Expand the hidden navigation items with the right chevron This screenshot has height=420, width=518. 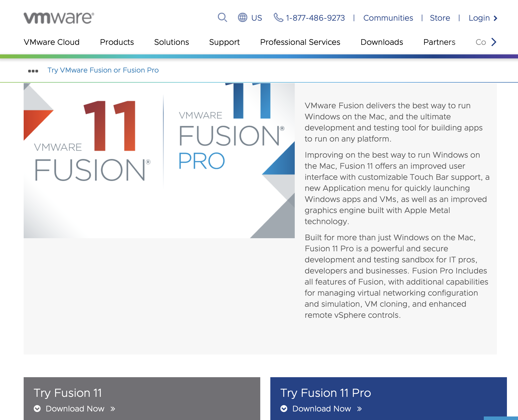(494, 42)
